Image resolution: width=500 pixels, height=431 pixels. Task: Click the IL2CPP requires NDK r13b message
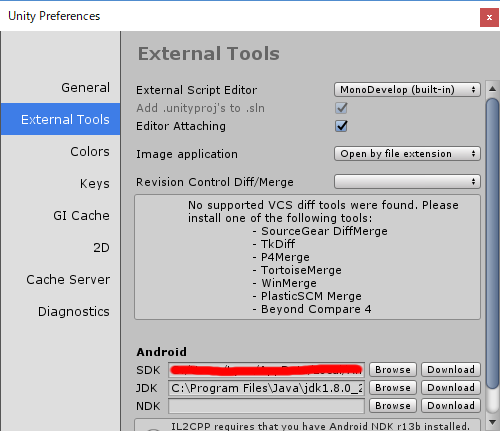(320, 426)
